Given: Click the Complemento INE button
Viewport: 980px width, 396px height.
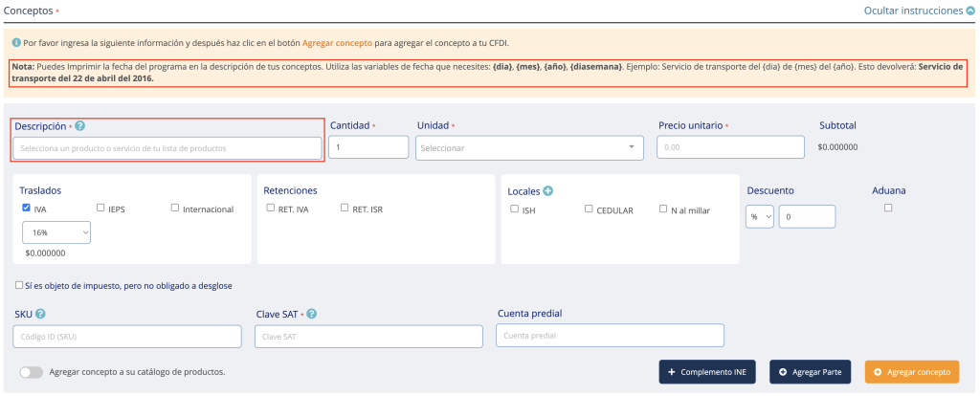Looking at the screenshot, I should [707, 372].
